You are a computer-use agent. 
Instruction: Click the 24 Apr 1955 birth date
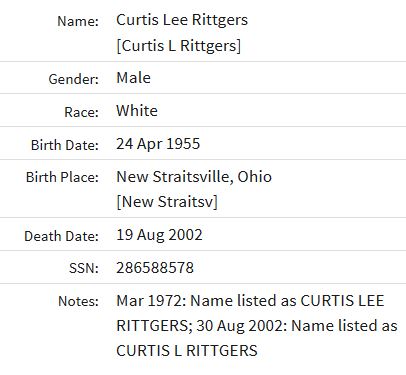pyautogui.click(x=158, y=144)
